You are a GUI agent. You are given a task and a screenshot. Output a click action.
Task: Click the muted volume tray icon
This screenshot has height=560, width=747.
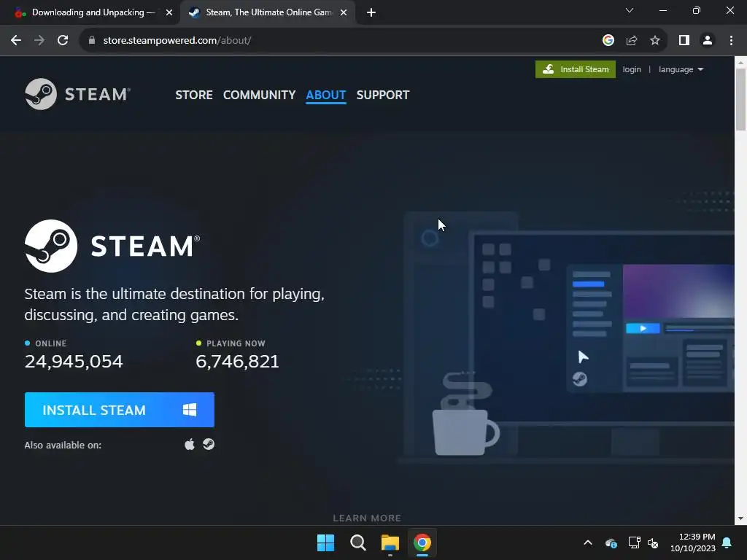point(653,542)
